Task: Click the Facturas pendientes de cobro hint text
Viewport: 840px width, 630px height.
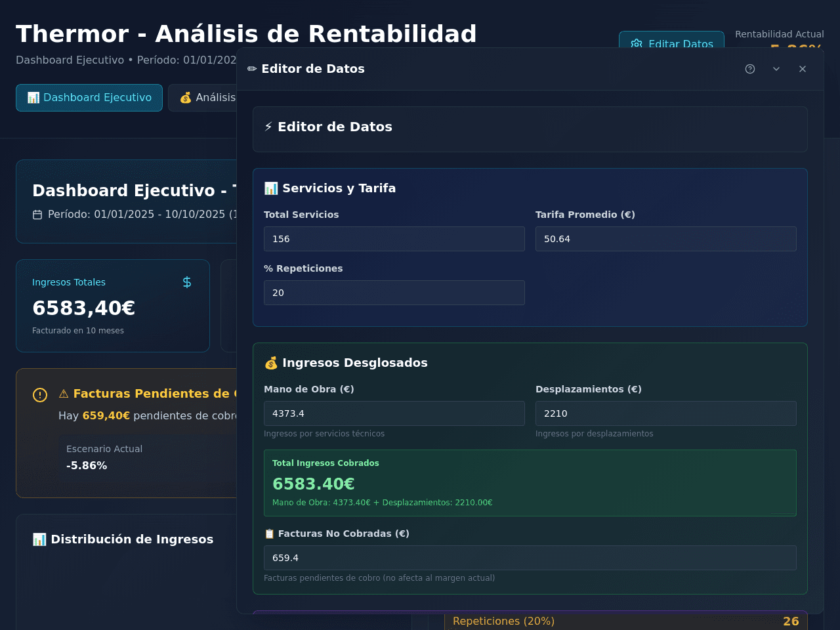Action: (379, 578)
